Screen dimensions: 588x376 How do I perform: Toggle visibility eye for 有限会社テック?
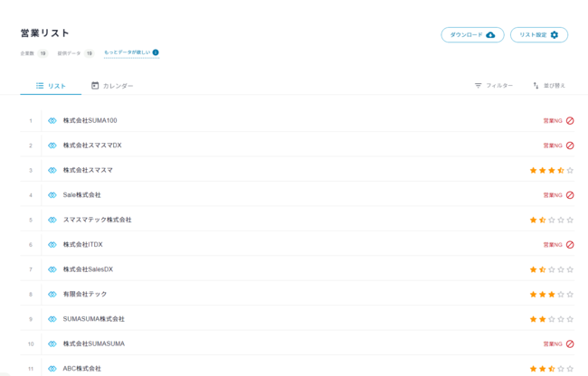point(52,295)
